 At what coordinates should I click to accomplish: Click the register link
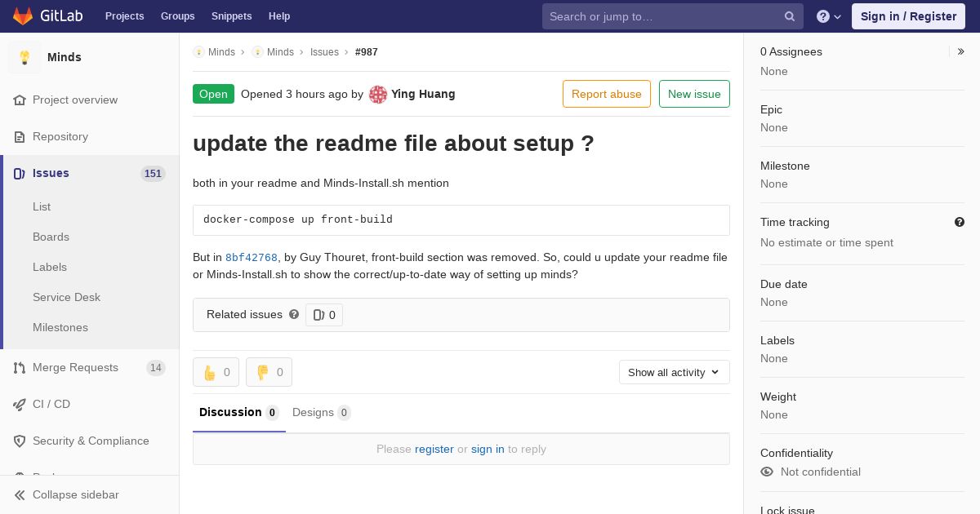[x=434, y=449]
